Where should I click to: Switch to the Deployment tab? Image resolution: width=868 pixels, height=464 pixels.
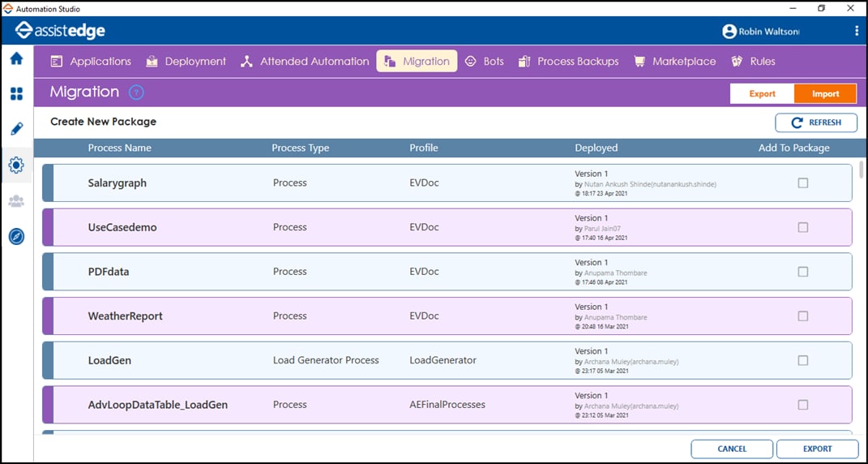(x=186, y=62)
